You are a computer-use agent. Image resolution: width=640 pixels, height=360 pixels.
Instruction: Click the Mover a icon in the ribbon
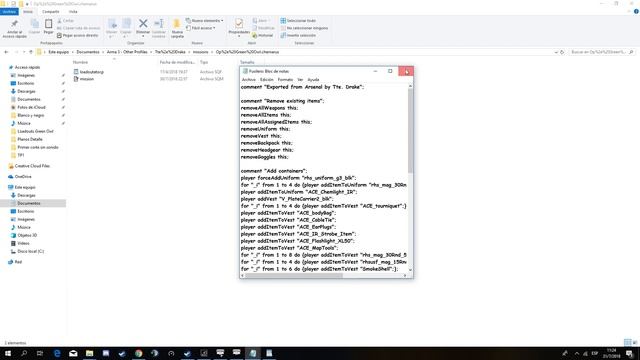[x=111, y=24]
